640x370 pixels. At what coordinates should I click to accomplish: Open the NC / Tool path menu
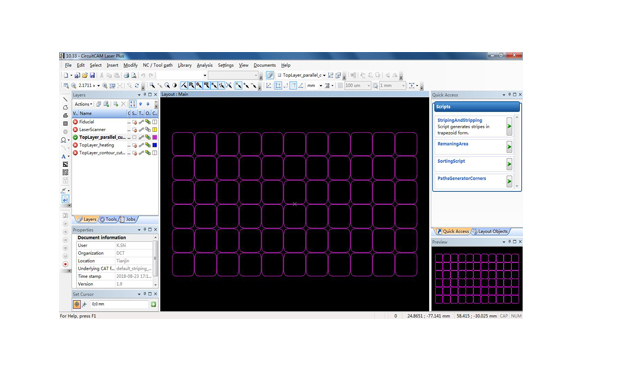(x=157, y=65)
